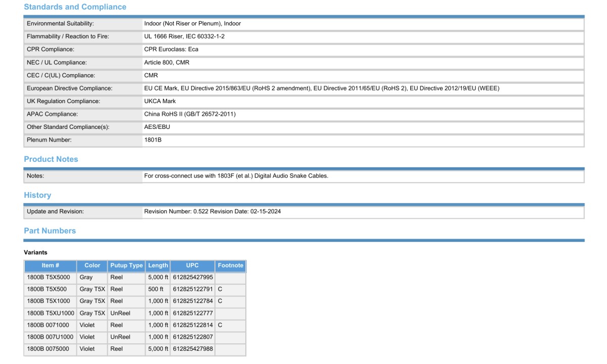The image size is (607, 364).
Task: Click UPC '612825122814'
Action: pos(193,325)
